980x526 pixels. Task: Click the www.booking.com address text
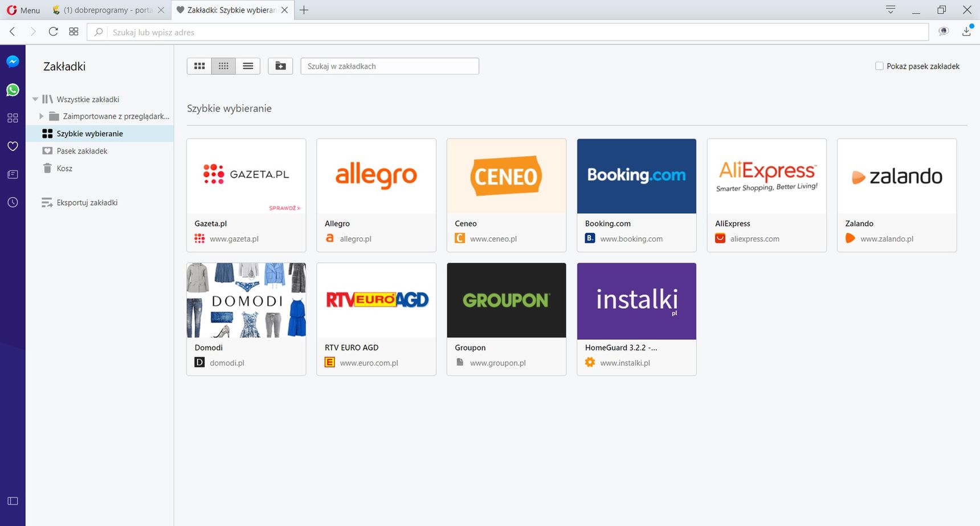click(x=631, y=239)
